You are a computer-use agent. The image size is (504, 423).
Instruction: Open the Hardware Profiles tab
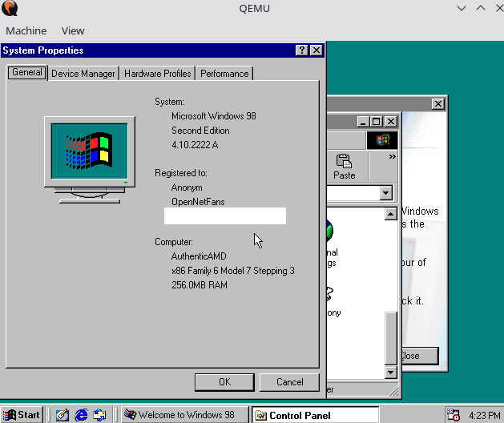click(x=158, y=74)
